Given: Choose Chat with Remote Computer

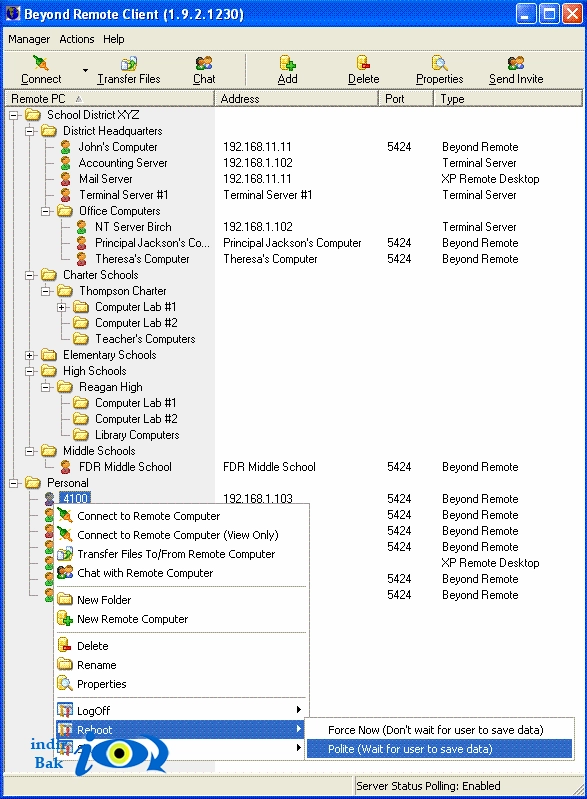Looking at the screenshot, I should pos(181,573).
